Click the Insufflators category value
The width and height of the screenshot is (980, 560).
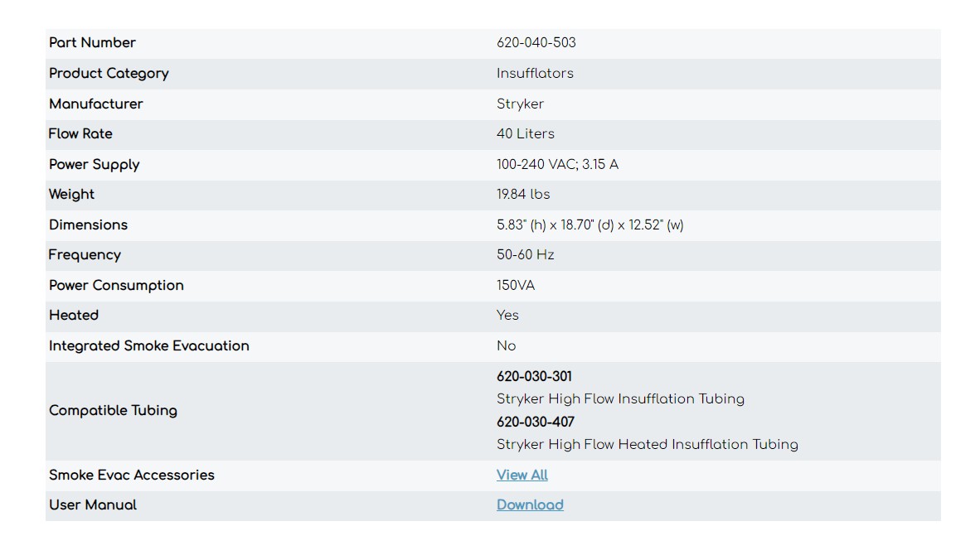535,74
